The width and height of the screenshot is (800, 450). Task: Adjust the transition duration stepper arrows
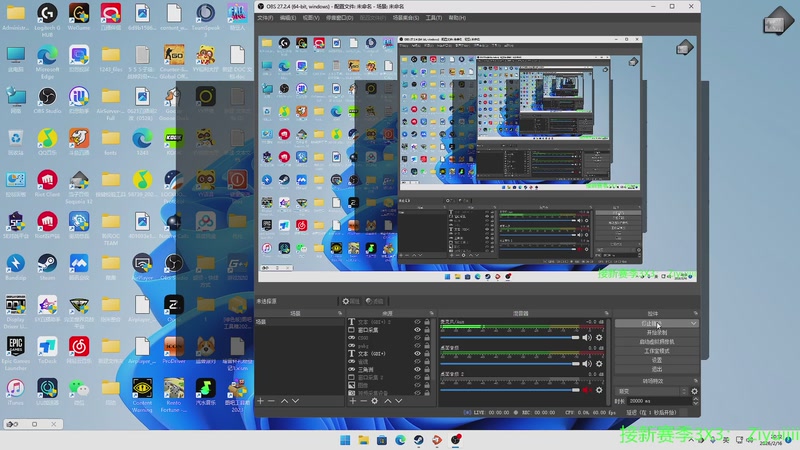[x=695, y=402]
